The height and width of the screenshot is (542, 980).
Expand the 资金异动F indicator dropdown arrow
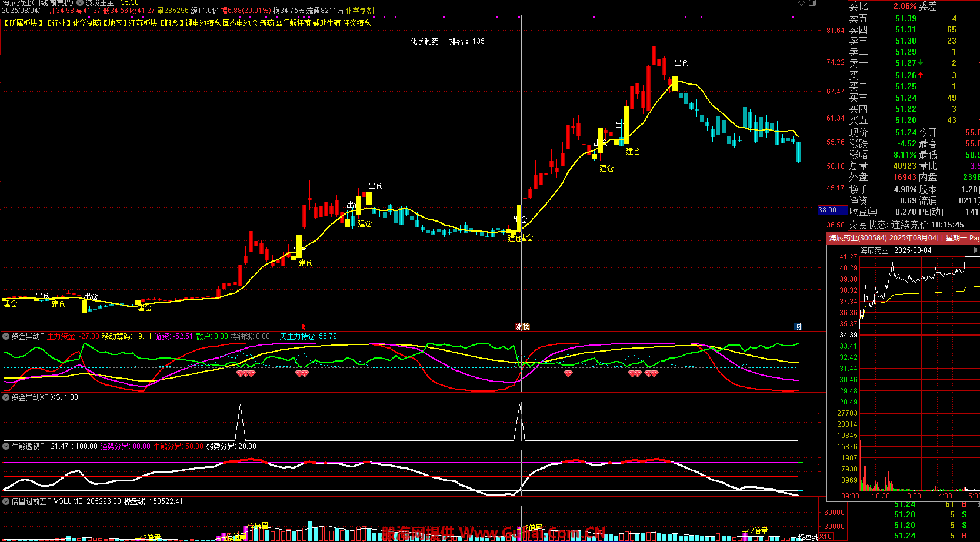[6, 336]
